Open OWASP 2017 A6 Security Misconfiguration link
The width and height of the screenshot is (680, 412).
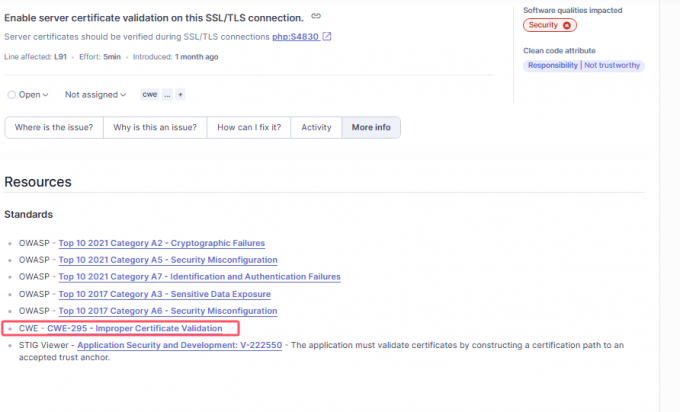(168, 311)
